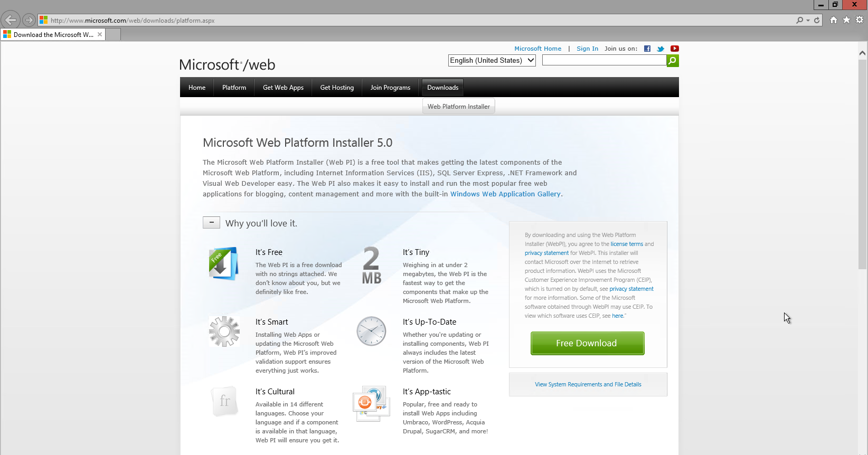Click the green site search button

[673, 61]
